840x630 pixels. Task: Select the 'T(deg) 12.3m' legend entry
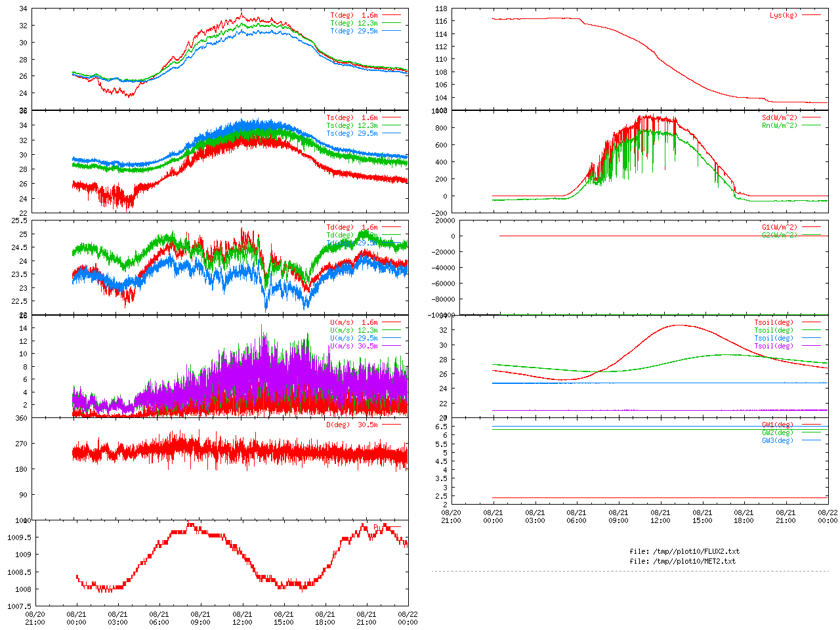coord(354,23)
